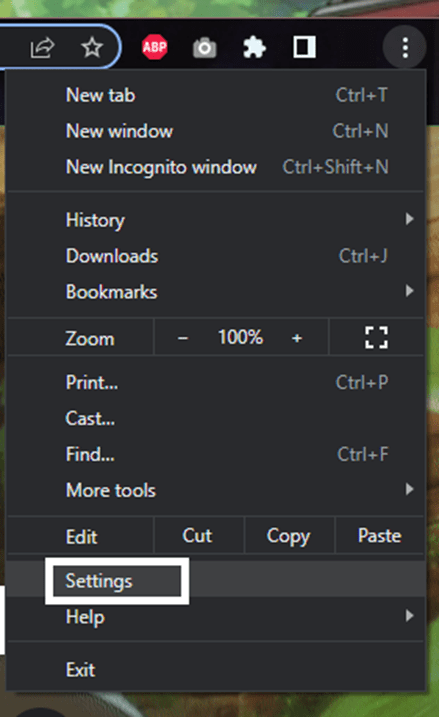Screen dimensions: 439x717
Task: Open the AdBlock Plus extension icon
Action: coord(155,47)
